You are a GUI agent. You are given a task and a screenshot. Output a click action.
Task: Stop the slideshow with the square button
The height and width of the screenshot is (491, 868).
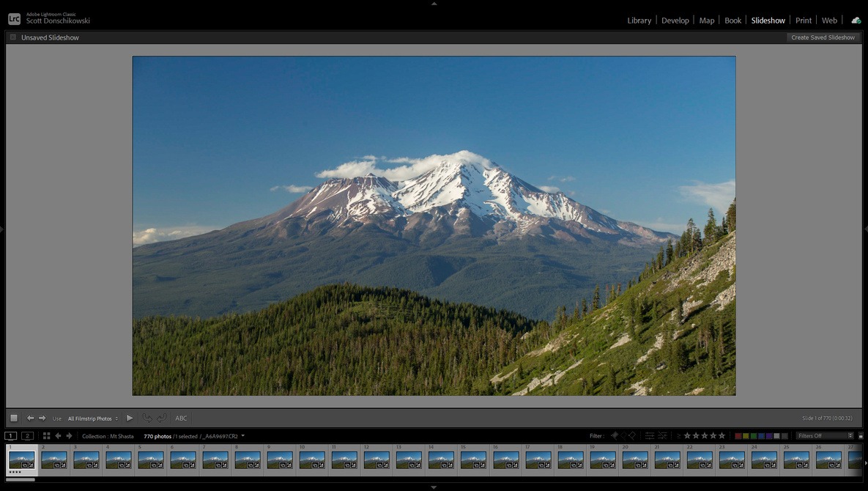coord(14,418)
